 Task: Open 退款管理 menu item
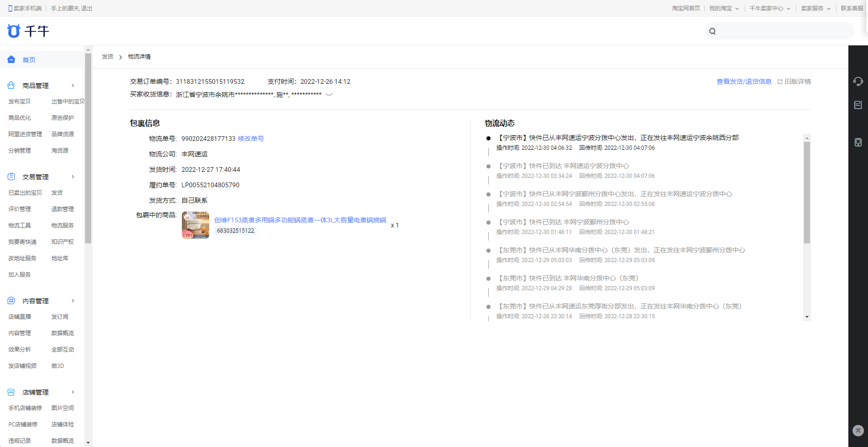click(63, 209)
